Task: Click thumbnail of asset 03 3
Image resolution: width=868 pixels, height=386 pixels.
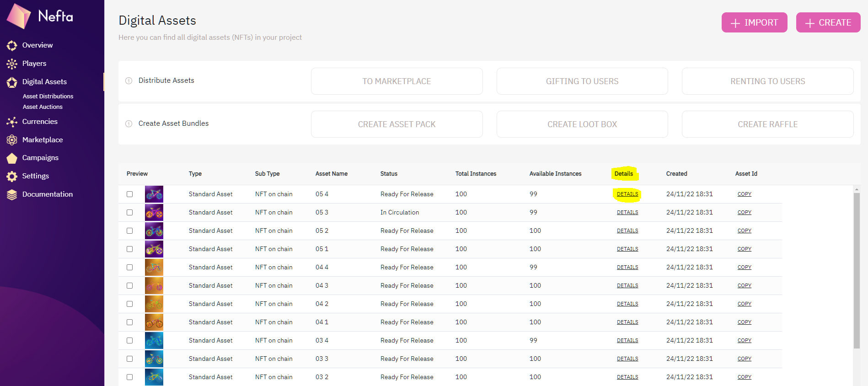Action: (x=154, y=359)
